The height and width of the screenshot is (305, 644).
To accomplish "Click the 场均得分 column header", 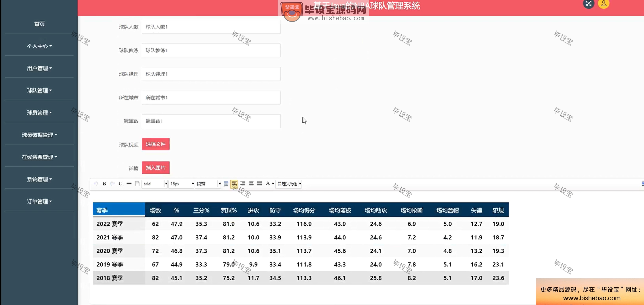I will tap(304, 210).
